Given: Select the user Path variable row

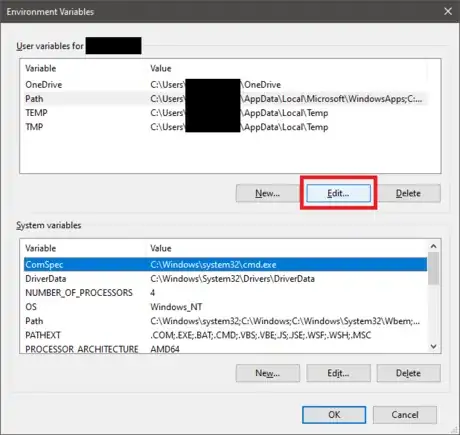Looking at the screenshot, I should click(x=225, y=99).
